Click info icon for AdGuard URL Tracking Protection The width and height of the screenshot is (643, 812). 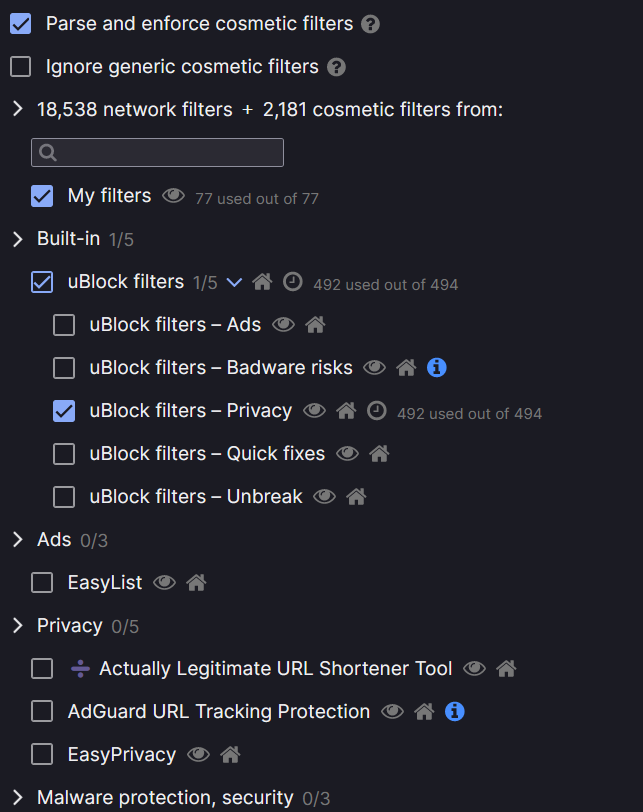pyautogui.click(x=454, y=712)
